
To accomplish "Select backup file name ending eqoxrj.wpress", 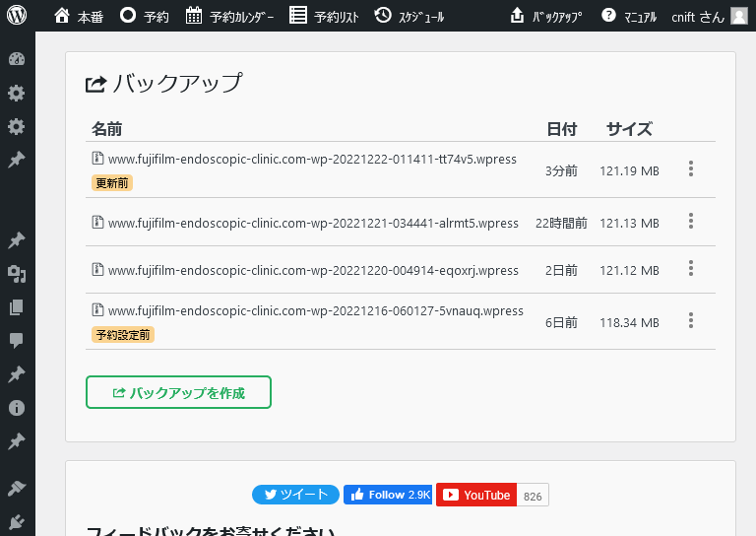I will [313, 270].
